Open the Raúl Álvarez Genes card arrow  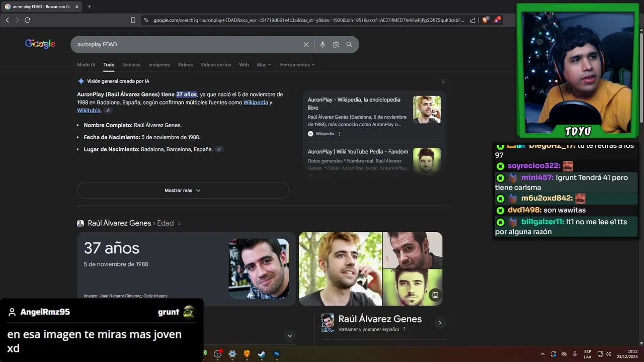click(440, 323)
